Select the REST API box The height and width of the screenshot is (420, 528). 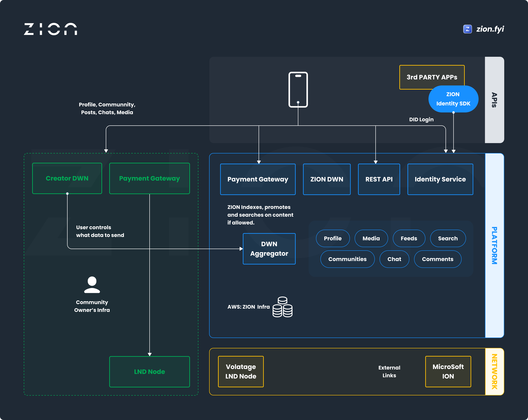click(x=379, y=179)
